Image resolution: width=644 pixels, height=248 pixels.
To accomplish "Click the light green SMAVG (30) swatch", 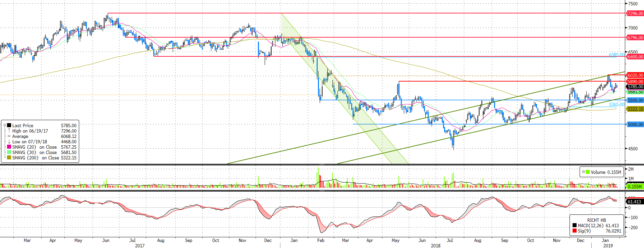I will (9, 152).
